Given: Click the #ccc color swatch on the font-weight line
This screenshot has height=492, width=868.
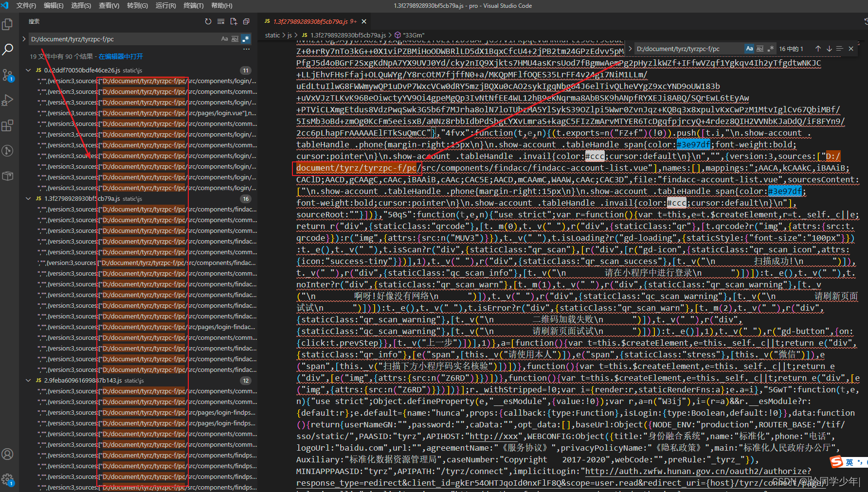Looking at the screenshot, I should point(676,203).
